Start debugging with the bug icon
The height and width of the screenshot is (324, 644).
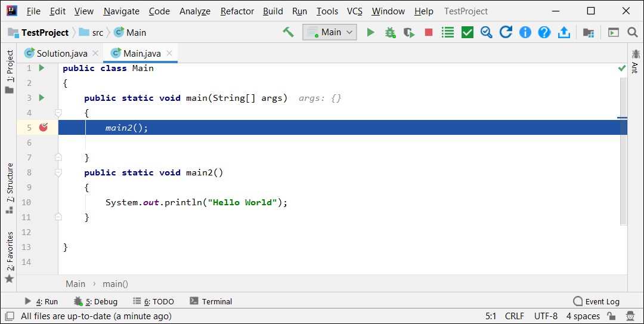pyautogui.click(x=390, y=32)
